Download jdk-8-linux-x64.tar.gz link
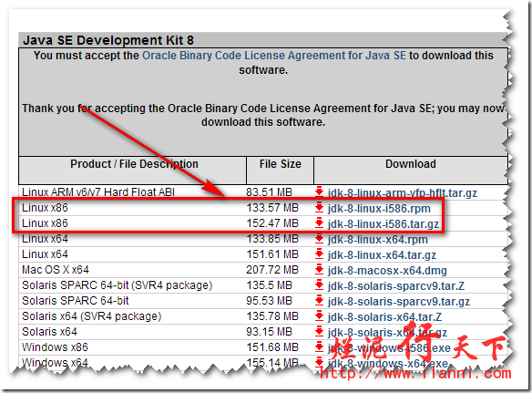The height and width of the screenshot is (393, 532). coord(382,254)
